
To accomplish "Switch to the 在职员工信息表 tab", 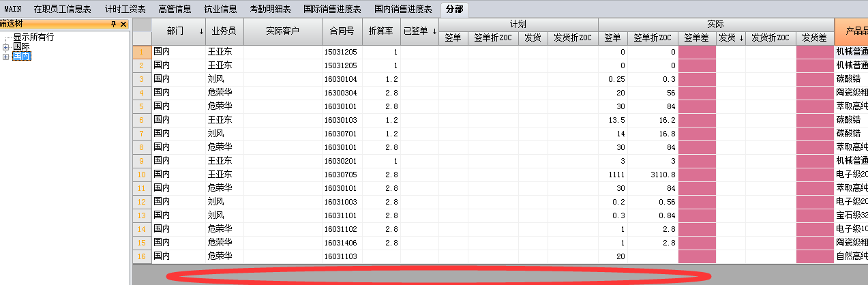I will pos(62,9).
